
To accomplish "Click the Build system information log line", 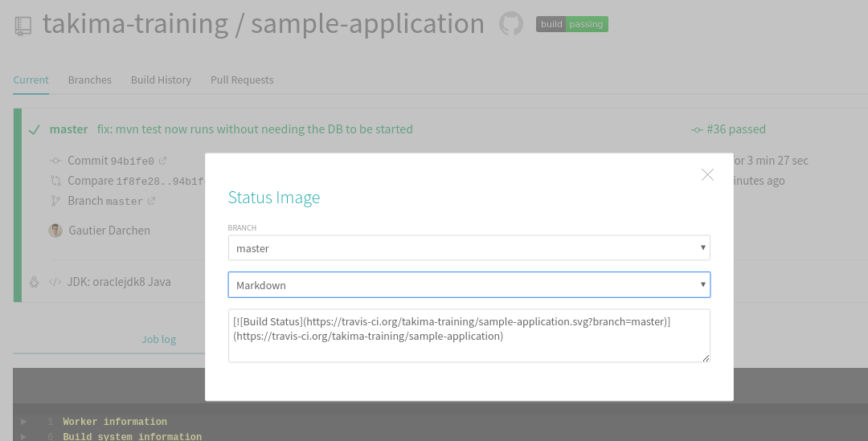I will click(133, 436).
